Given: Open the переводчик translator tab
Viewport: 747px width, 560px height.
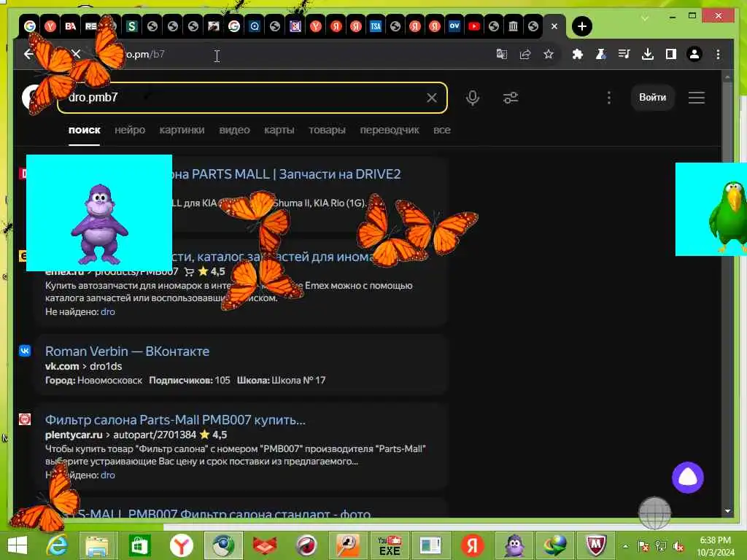Looking at the screenshot, I should (x=390, y=130).
